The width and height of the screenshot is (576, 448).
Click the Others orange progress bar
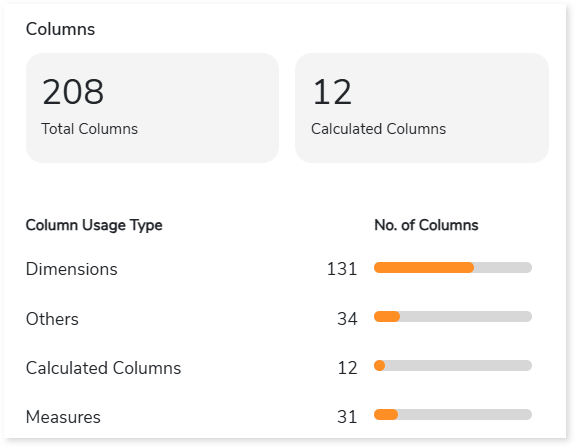point(387,316)
